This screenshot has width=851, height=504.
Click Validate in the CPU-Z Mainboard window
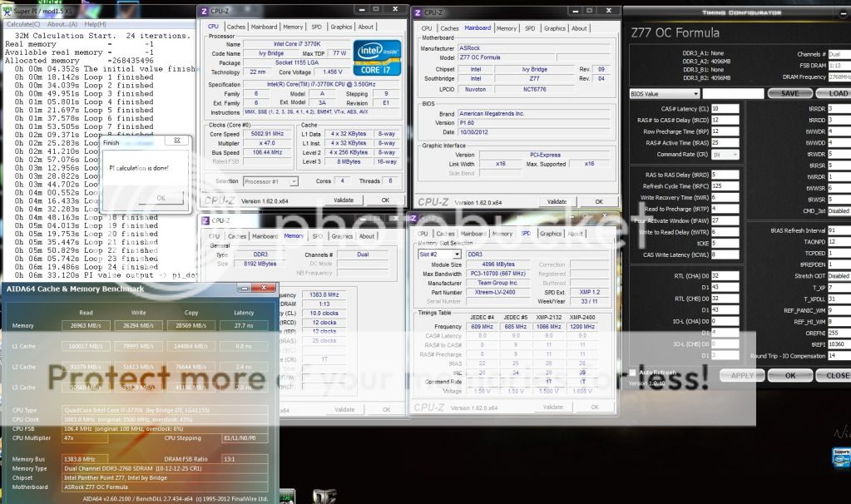click(x=552, y=201)
